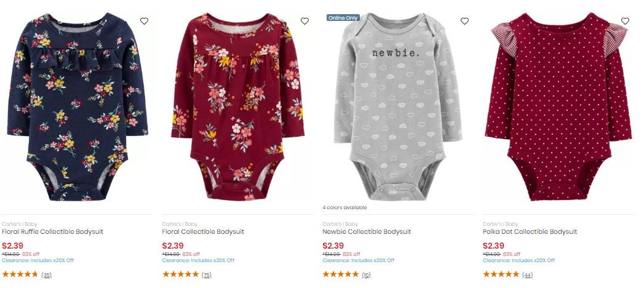Save Polka Dot bodysuit with heart icon
This screenshot has height=288, width=644.
click(625, 21)
